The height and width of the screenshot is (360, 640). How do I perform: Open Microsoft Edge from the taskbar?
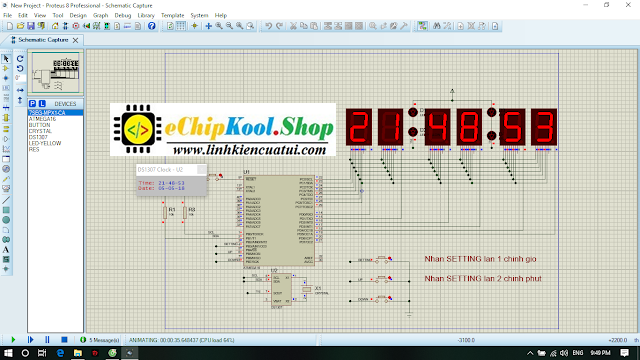[x=60, y=353]
